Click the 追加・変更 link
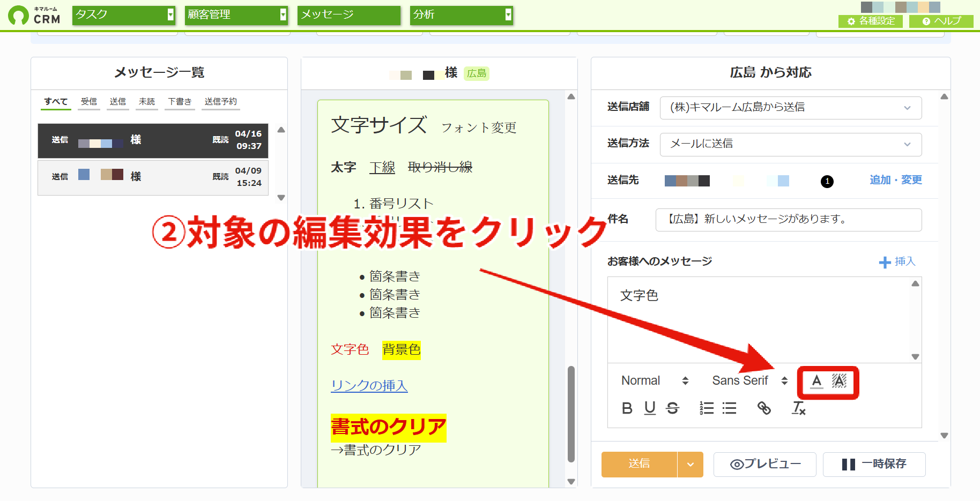980x501 pixels. pyautogui.click(x=896, y=180)
